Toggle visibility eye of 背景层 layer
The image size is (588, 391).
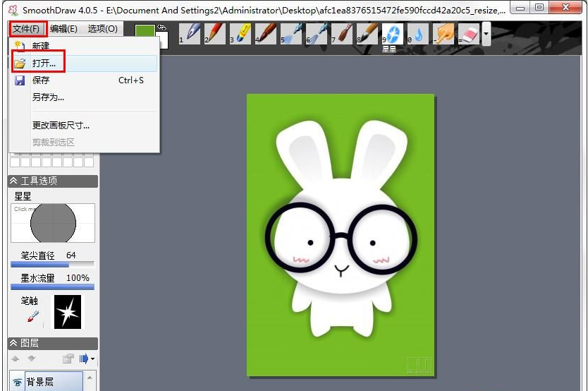click(17, 382)
